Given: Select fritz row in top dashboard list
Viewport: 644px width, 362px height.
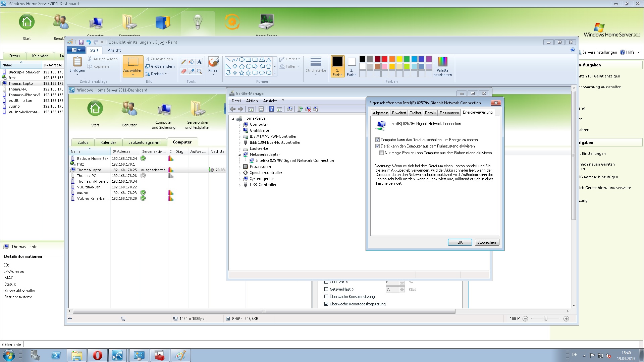Looking at the screenshot, I should point(32,78).
